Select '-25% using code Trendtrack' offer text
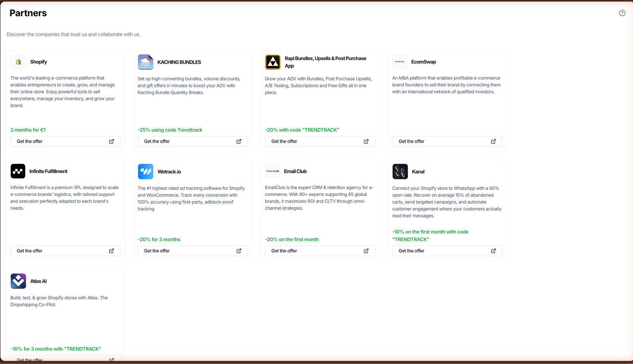 [170, 130]
